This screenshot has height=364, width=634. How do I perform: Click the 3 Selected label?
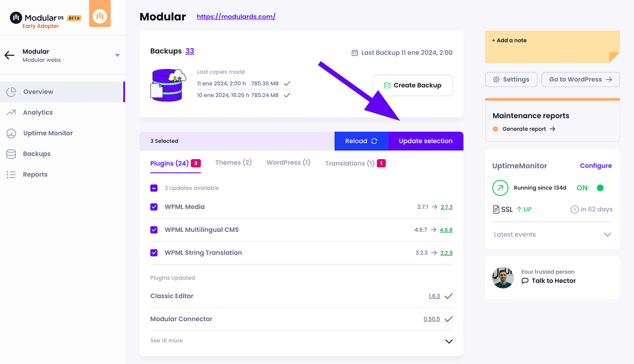[x=164, y=141]
